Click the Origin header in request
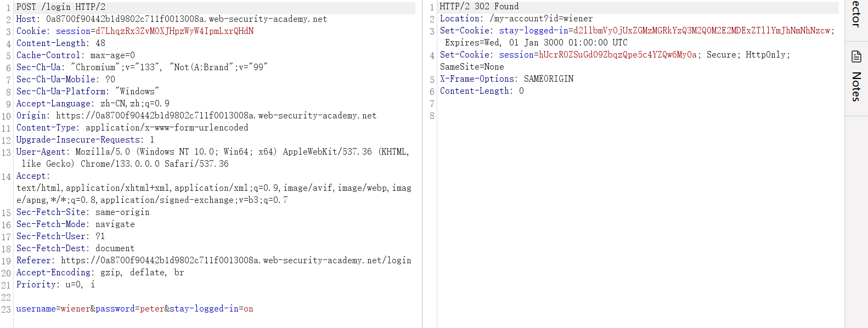Image resolution: width=868 pixels, height=328 pixels. (31, 115)
